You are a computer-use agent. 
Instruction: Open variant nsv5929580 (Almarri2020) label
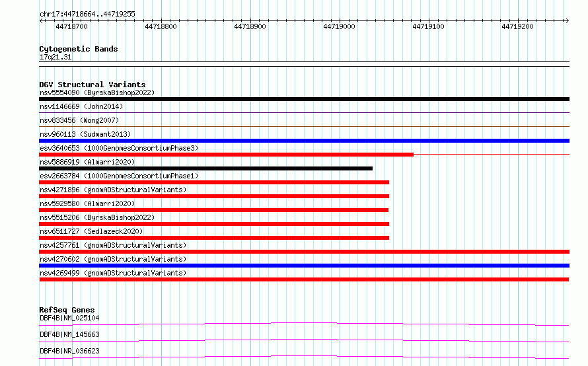pos(87,203)
